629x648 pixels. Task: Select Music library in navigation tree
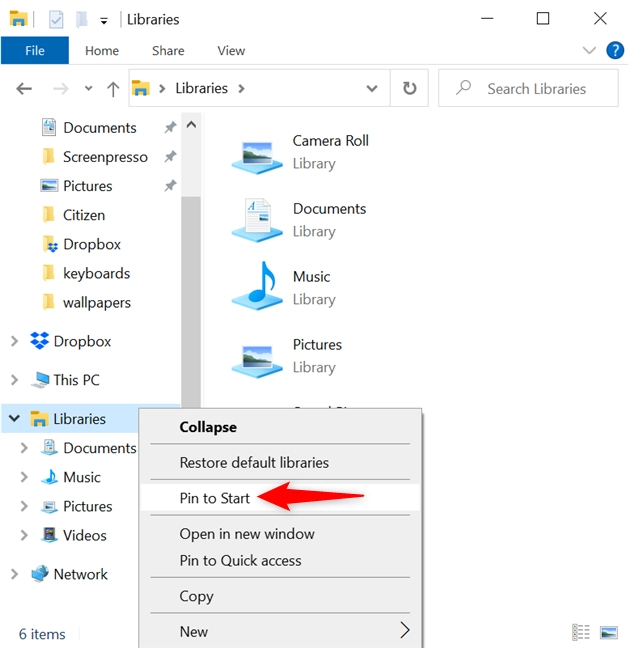click(x=81, y=477)
